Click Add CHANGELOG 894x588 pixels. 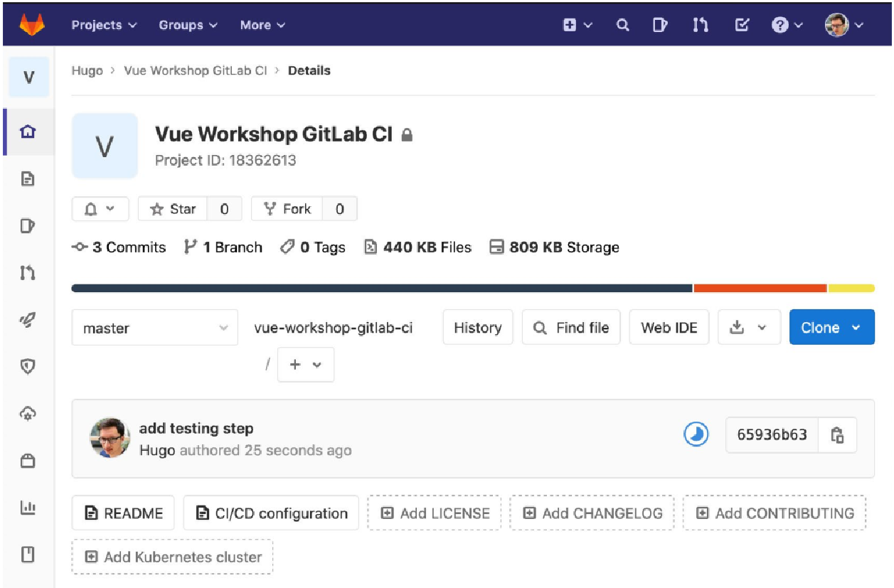click(x=592, y=513)
